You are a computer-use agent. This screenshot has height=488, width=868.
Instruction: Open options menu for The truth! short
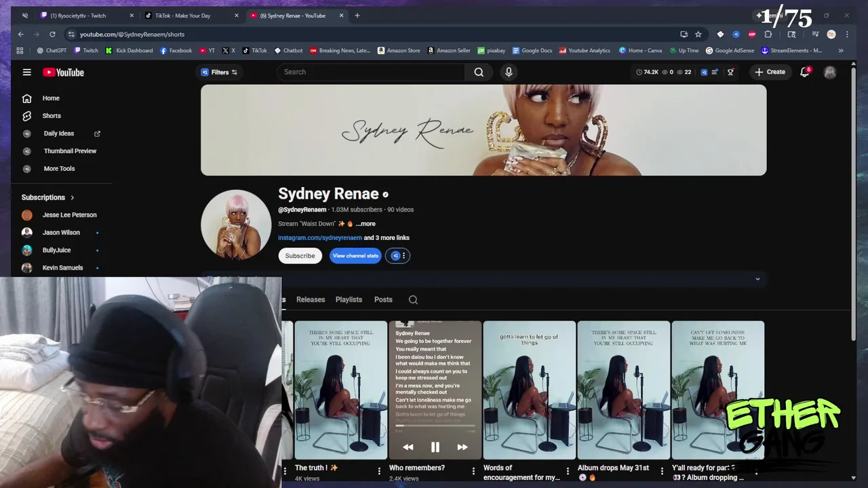pyautogui.click(x=379, y=471)
